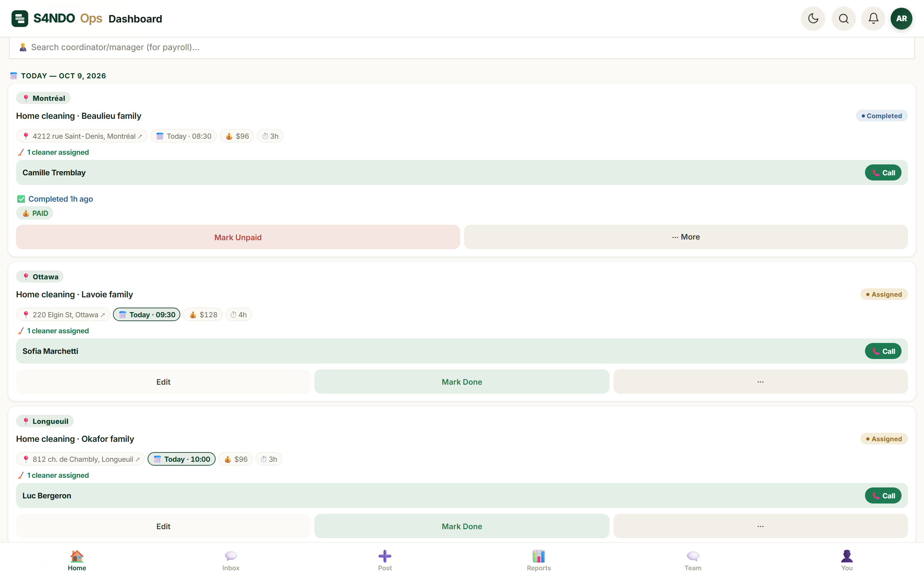Viewport: 924px width, 578px height.
Task: Click the $128 price chip
Action: point(203,315)
